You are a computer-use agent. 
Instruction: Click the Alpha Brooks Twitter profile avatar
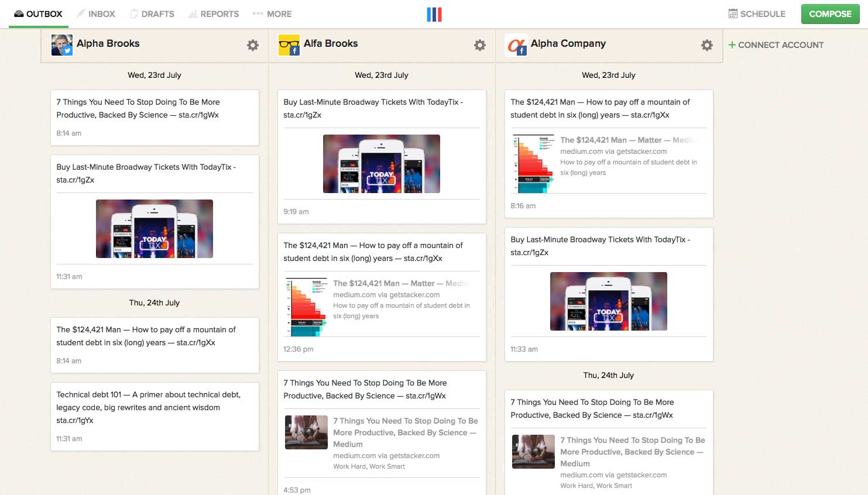(x=61, y=44)
